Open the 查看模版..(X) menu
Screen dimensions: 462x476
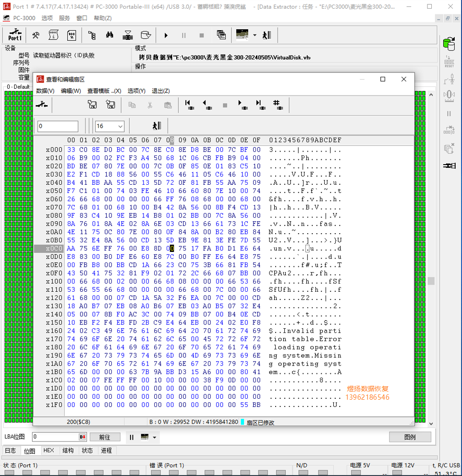coord(104,91)
